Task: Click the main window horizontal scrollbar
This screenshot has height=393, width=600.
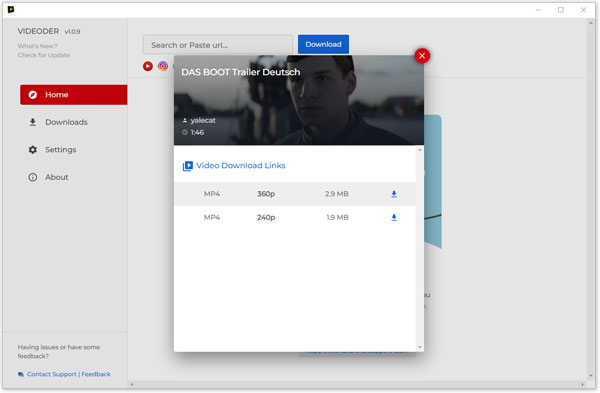Action: pos(357,384)
